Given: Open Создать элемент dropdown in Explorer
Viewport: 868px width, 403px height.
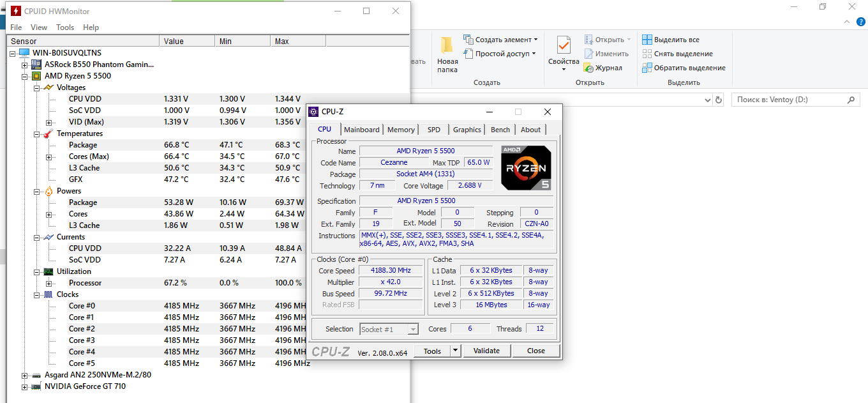Looking at the screenshot, I should [x=501, y=40].
